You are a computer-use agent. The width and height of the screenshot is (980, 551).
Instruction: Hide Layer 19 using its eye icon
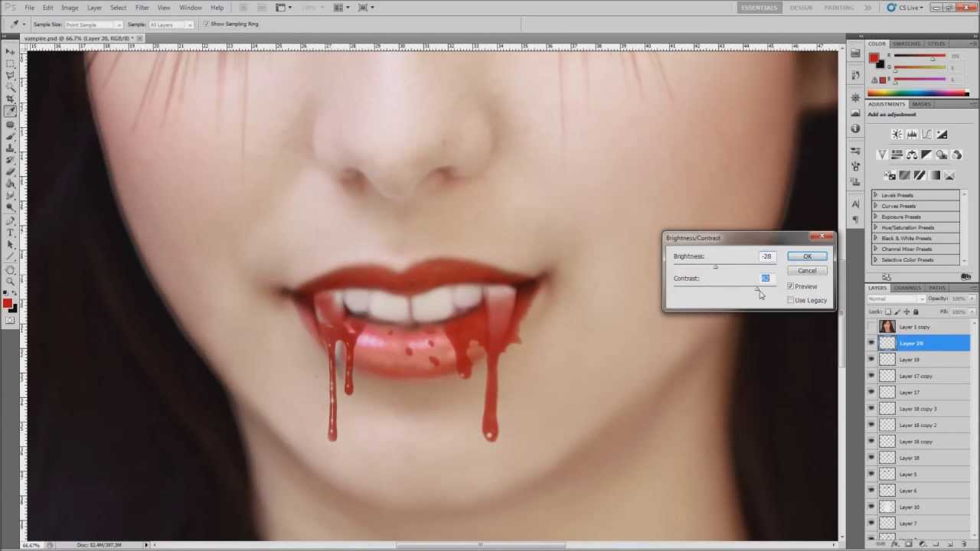(x=871, y=360)
